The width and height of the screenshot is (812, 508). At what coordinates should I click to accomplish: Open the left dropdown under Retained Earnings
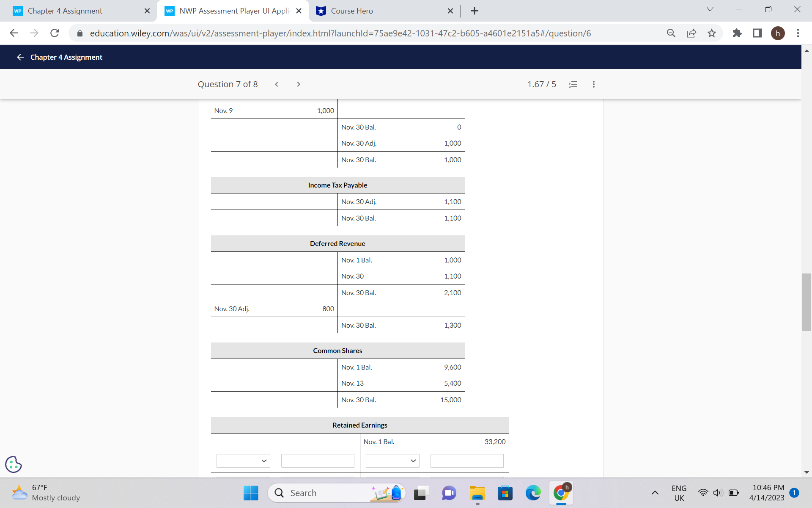(x=243, y=461)
